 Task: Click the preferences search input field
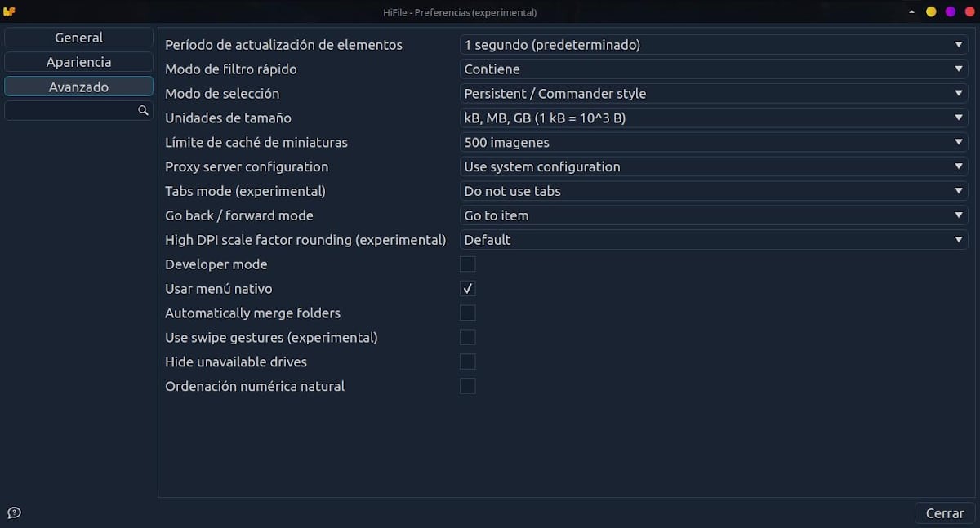pos(69,110)
